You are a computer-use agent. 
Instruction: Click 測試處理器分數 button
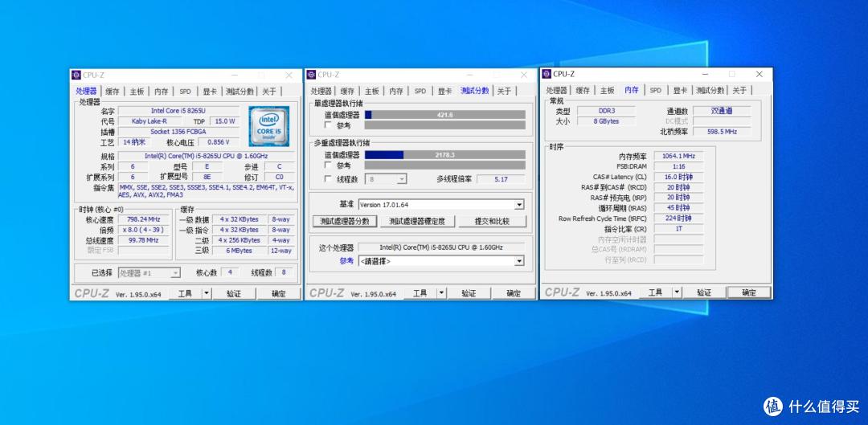pyautogui.click(x=345, y=222)
